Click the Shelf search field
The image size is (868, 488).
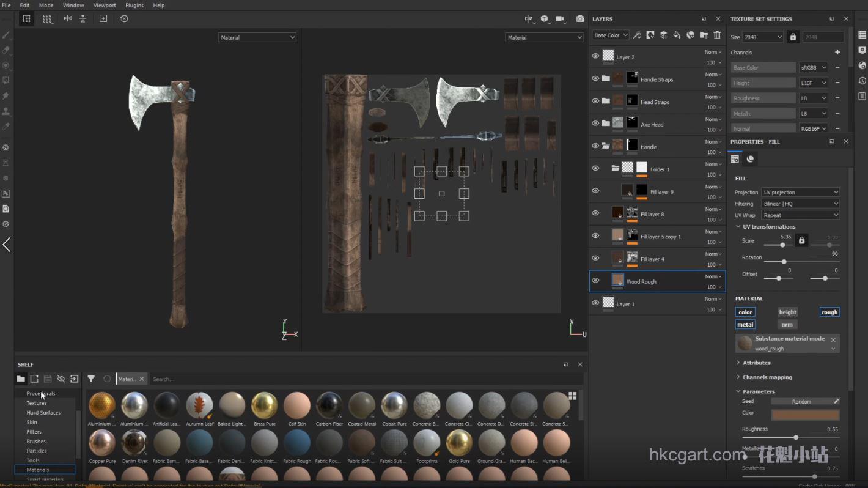(364, 379)
